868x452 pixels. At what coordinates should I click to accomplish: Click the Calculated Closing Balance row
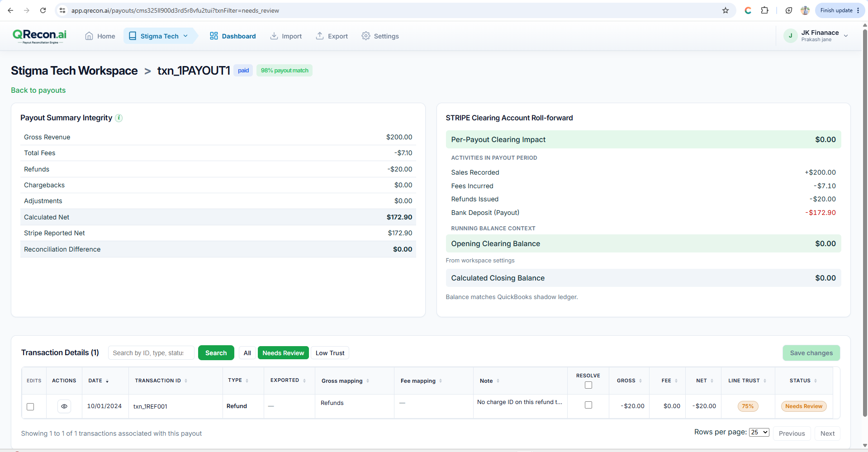point(643,278)
